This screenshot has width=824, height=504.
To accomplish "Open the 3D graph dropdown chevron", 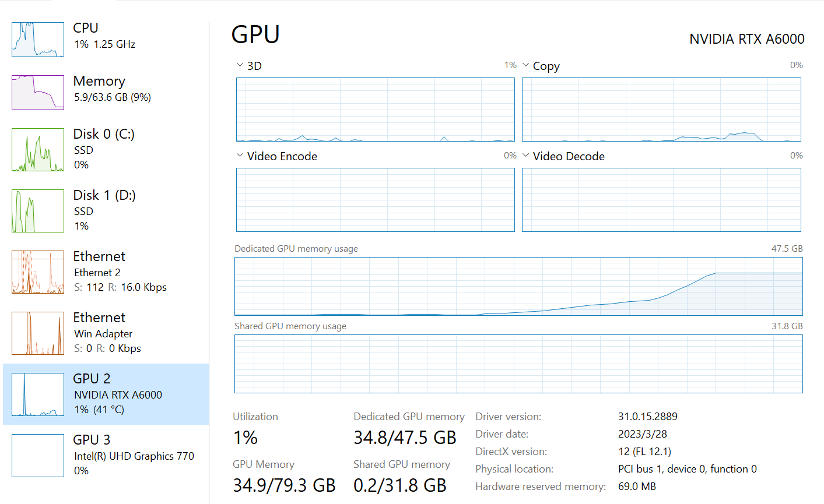I will [240, 65].
